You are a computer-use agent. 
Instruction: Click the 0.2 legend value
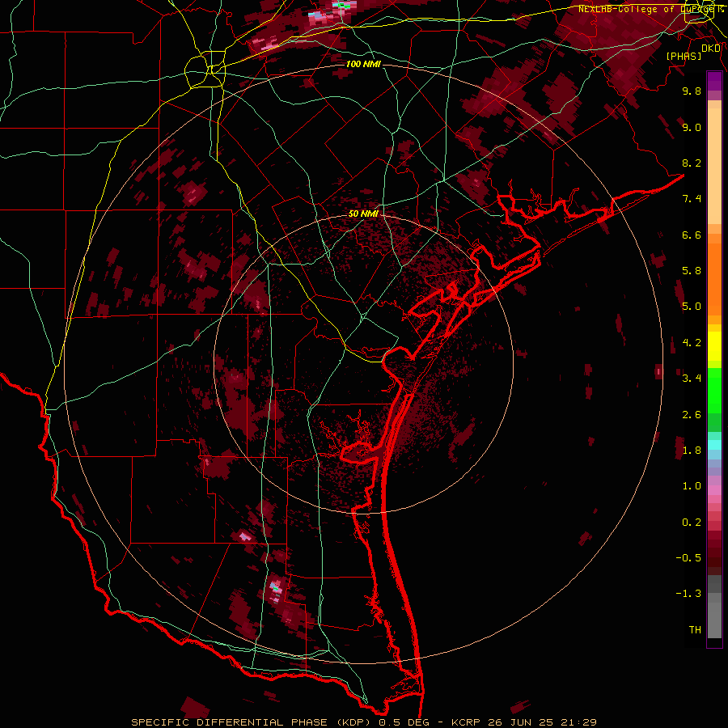[x=692, y=523]
